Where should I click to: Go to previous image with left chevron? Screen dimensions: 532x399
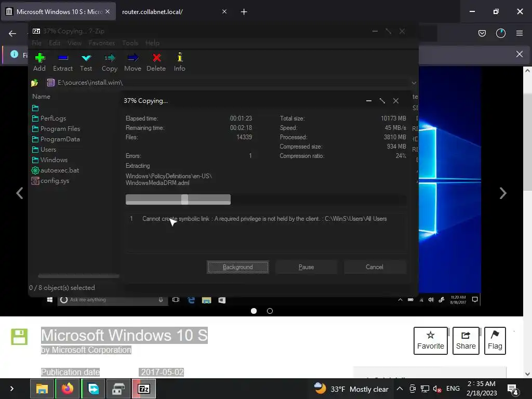(x=20, y=193)
